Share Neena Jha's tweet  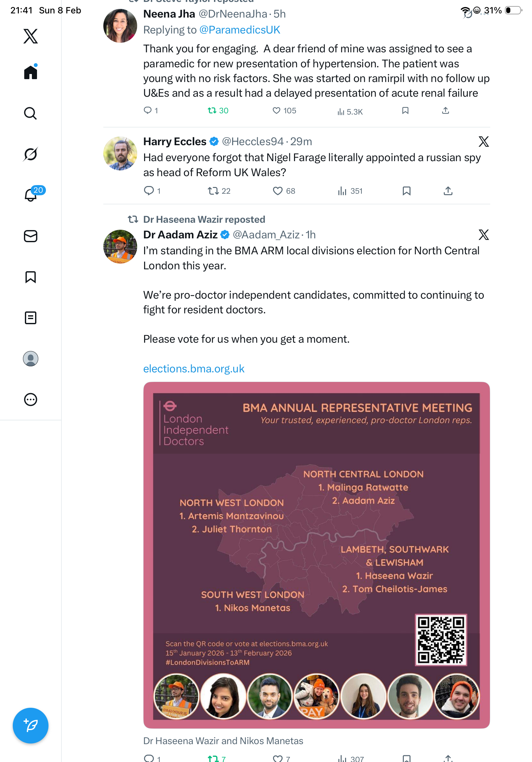pyautogui.click(x=446, y=110)
